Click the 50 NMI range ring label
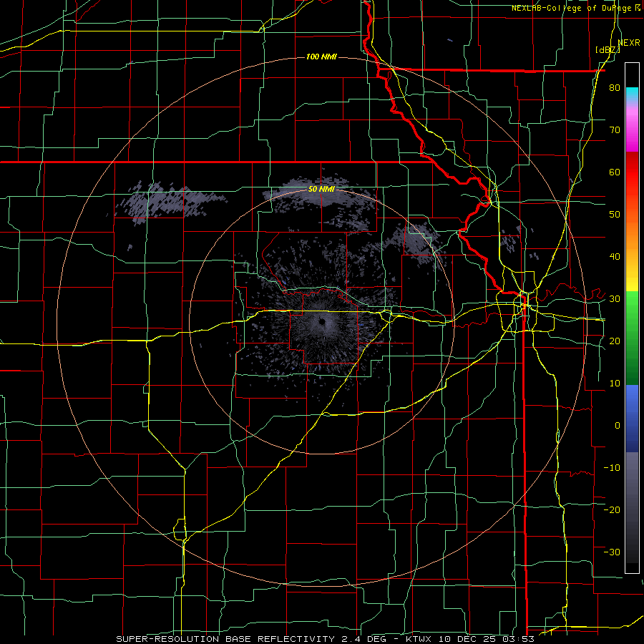Viewport: 644px width, 644px height. tap(321, 190)
